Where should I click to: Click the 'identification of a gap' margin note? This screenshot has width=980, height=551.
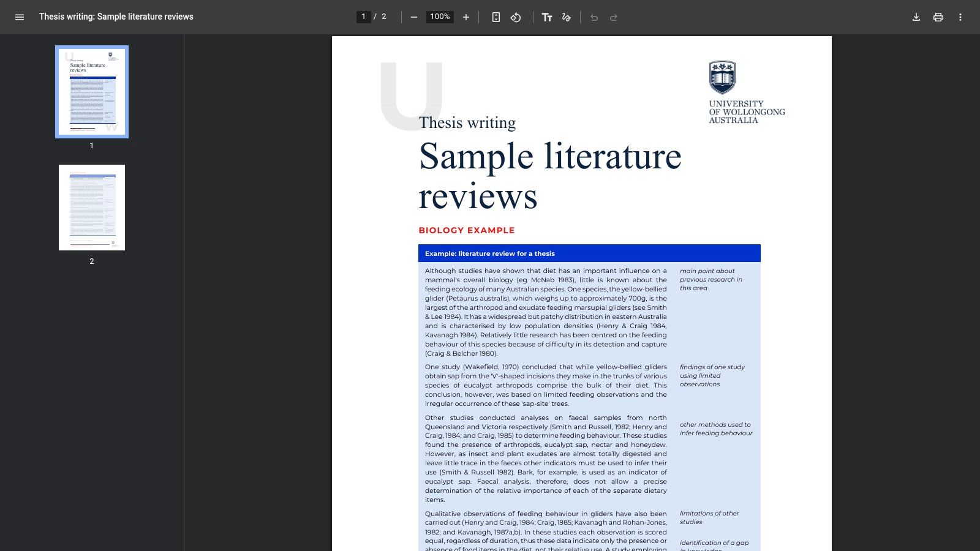pyautogui.click(x=714, y=545)
